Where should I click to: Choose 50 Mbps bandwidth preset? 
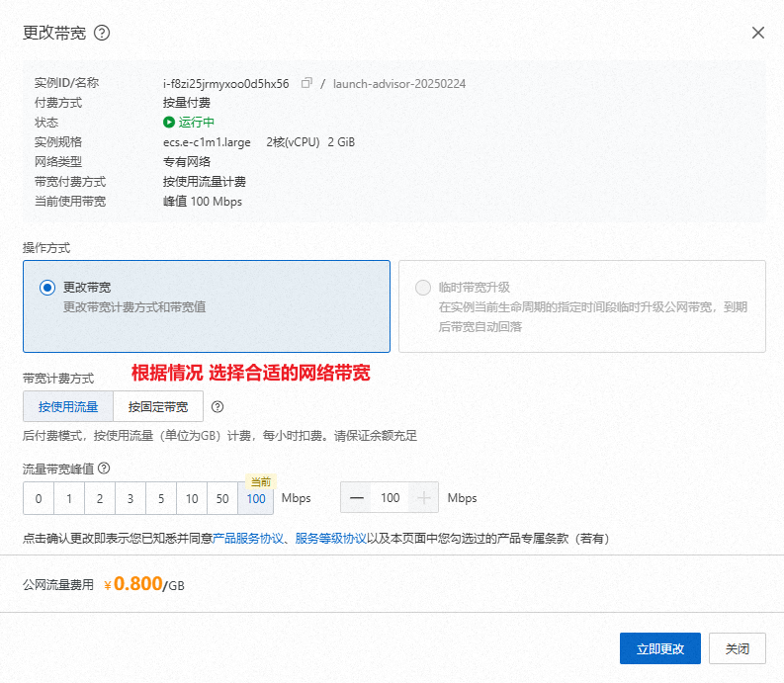coord(222,498)
